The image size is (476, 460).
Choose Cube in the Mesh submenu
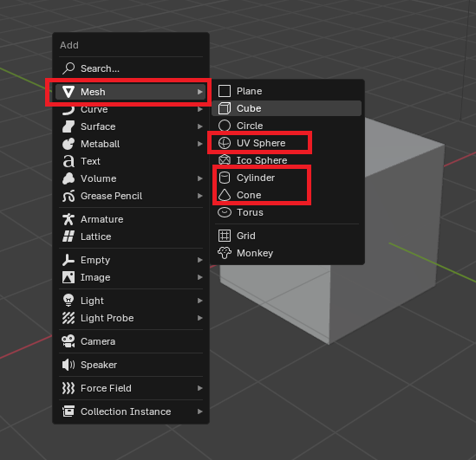pos(287,108)
